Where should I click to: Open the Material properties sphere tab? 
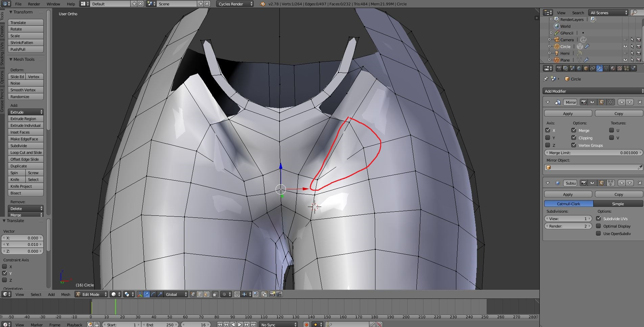(x=613, y=68)
